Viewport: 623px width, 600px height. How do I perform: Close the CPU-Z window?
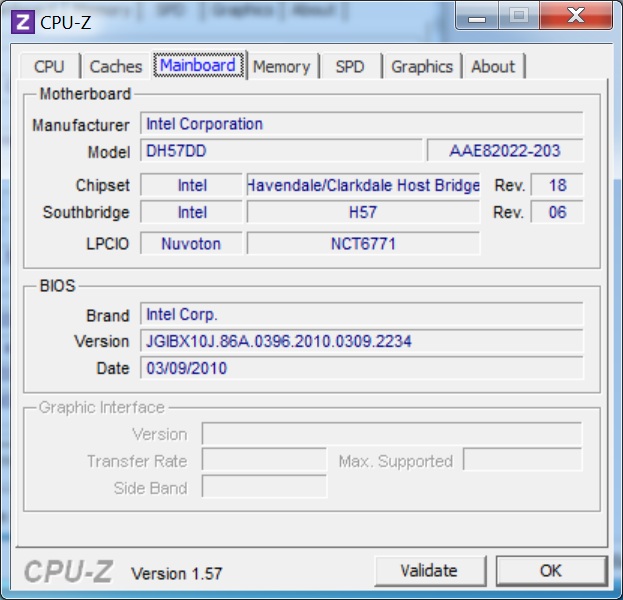click(x=576, y=16)
